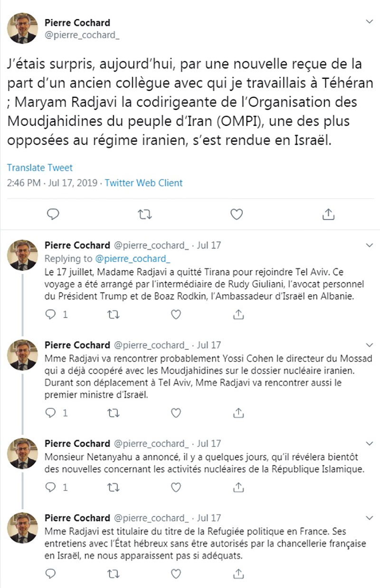Expand caret menu on the Mossad reply tweet
Viewport: 380px width, 588px height.
(370, 345)
